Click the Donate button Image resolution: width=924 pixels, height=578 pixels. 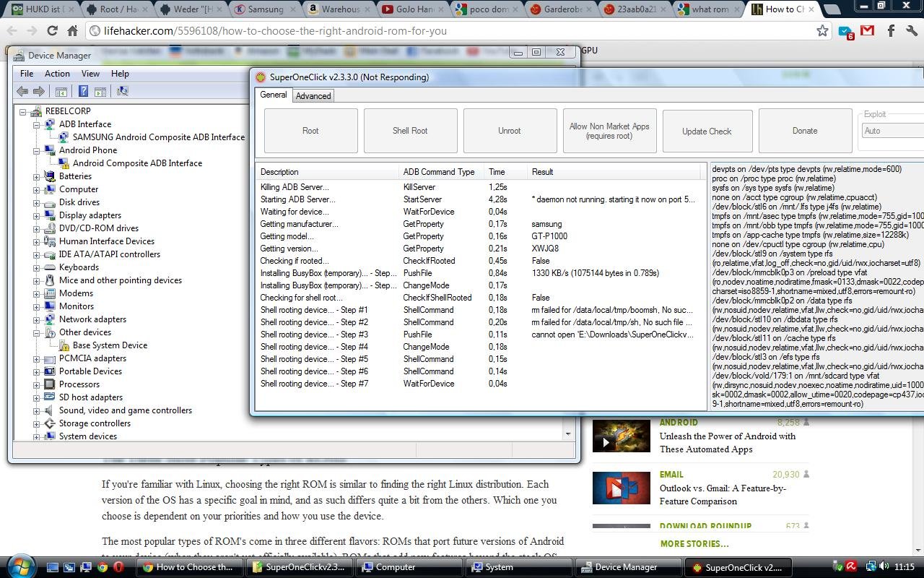tap(805, 131)
